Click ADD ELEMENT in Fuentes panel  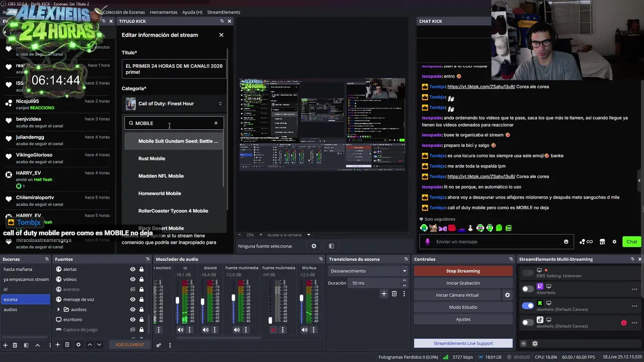click(x=129, y=345)
